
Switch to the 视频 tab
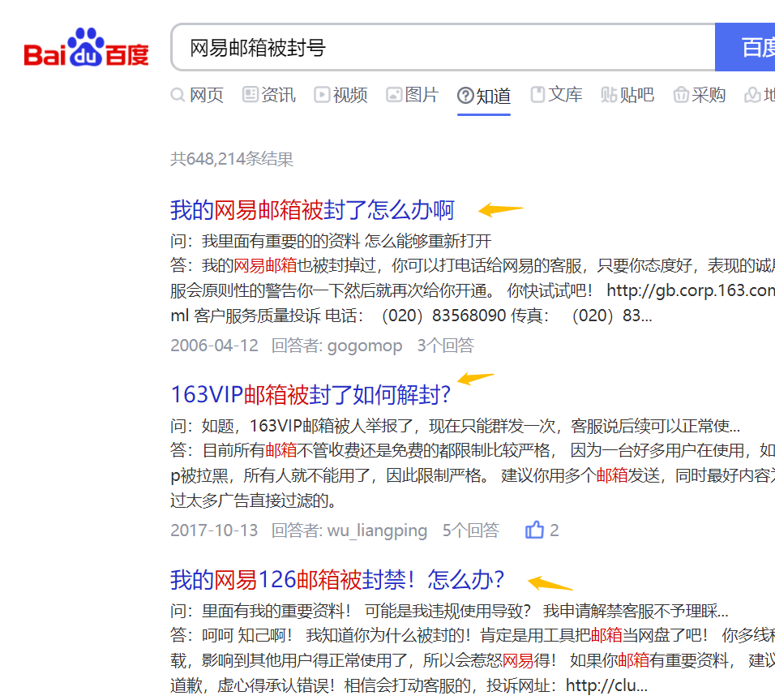pos(341,94)
